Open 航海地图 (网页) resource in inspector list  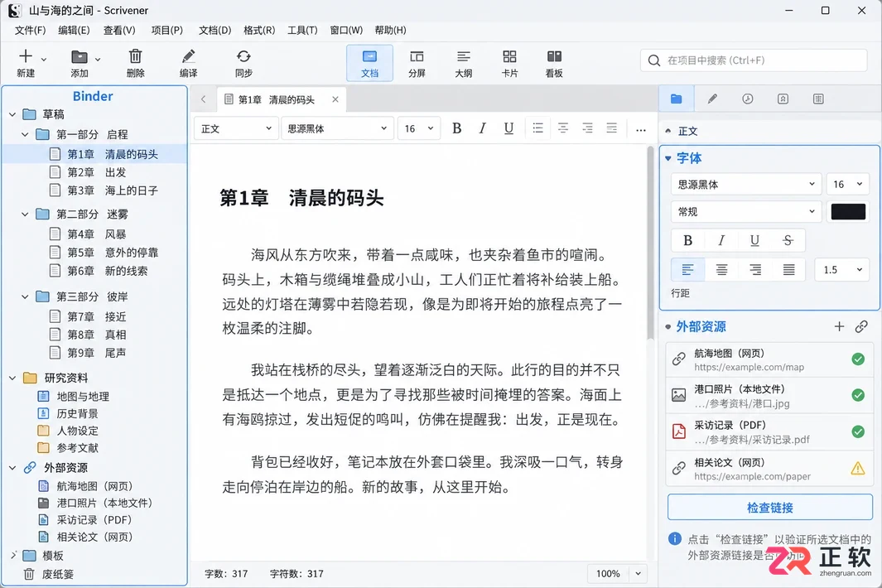769,360
